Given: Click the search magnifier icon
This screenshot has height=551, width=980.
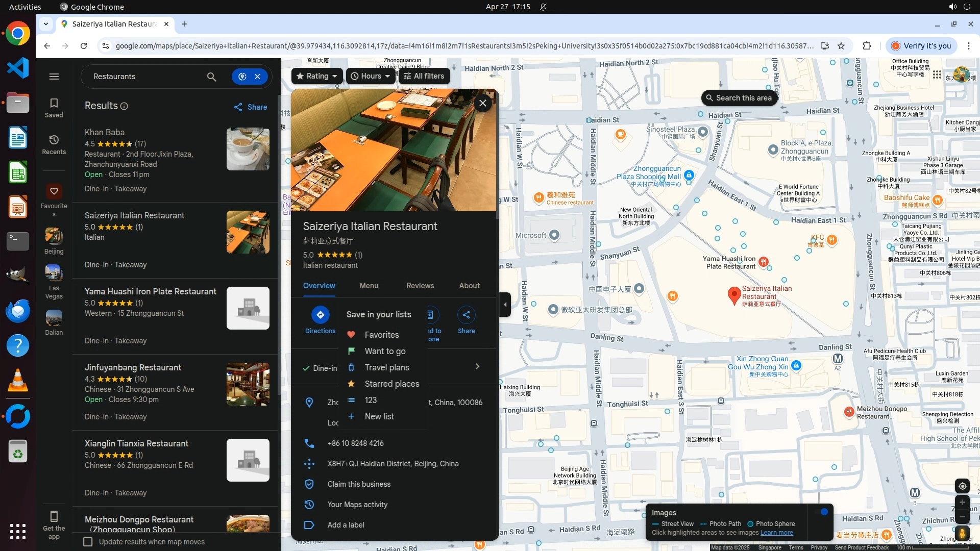Looking at the screenshot, I should pos(211,77).
